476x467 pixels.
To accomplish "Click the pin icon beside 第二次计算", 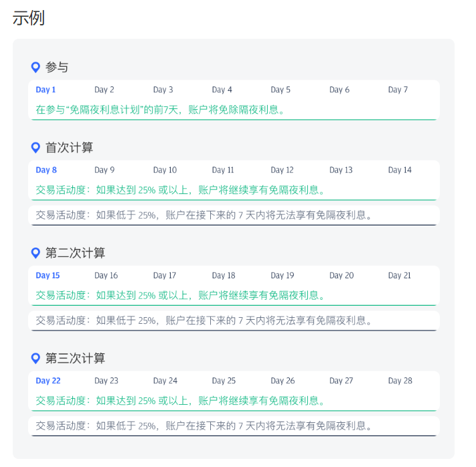I will [36, 253].
